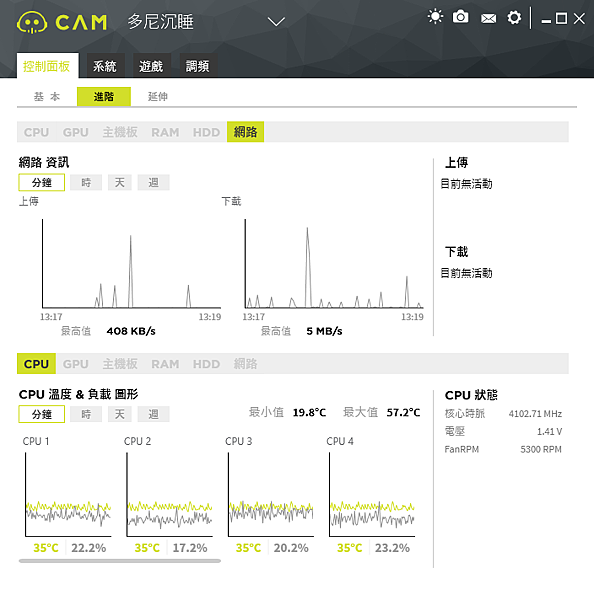Click the 408 KB/s upload peak value
This screenshot has width=594, height=600.
131,331
